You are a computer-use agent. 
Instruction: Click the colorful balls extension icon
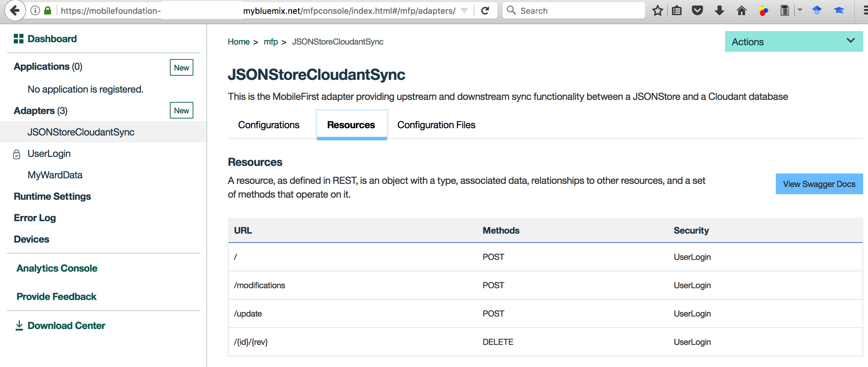tap(763, 11)
